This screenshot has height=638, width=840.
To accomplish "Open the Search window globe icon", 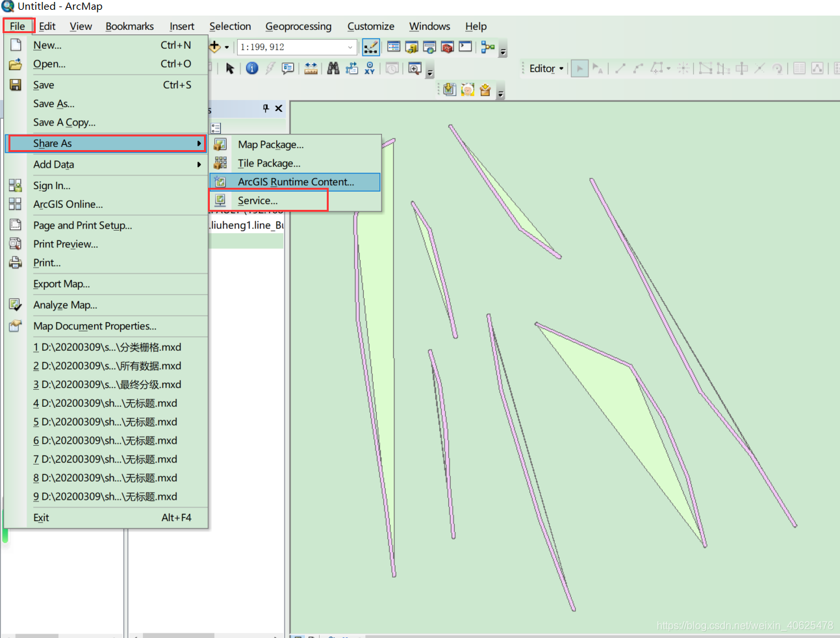I will [429, 47].
